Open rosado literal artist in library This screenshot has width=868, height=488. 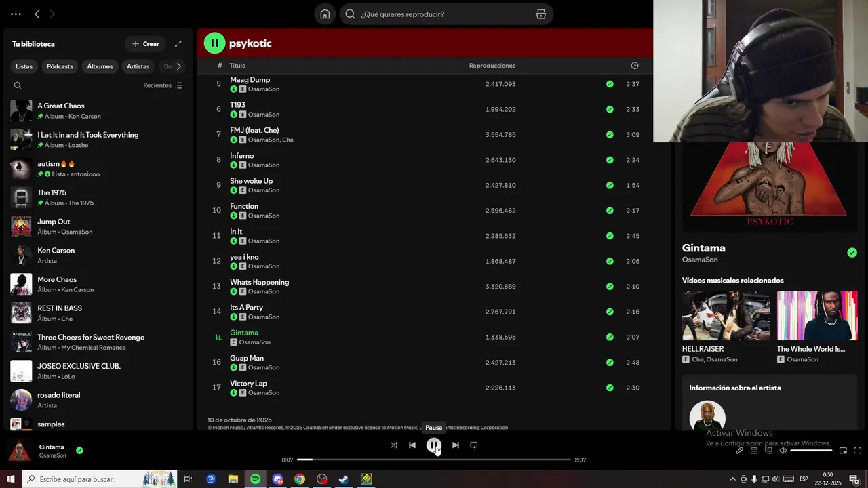point(98,400)
